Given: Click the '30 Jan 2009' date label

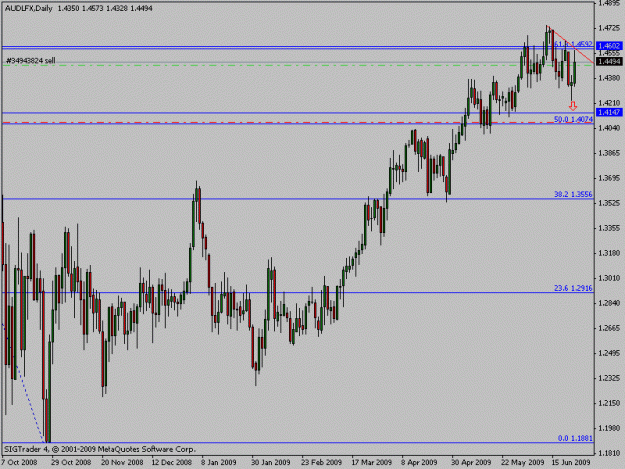Looking at the screenshot, I should [x=271, y=462].
